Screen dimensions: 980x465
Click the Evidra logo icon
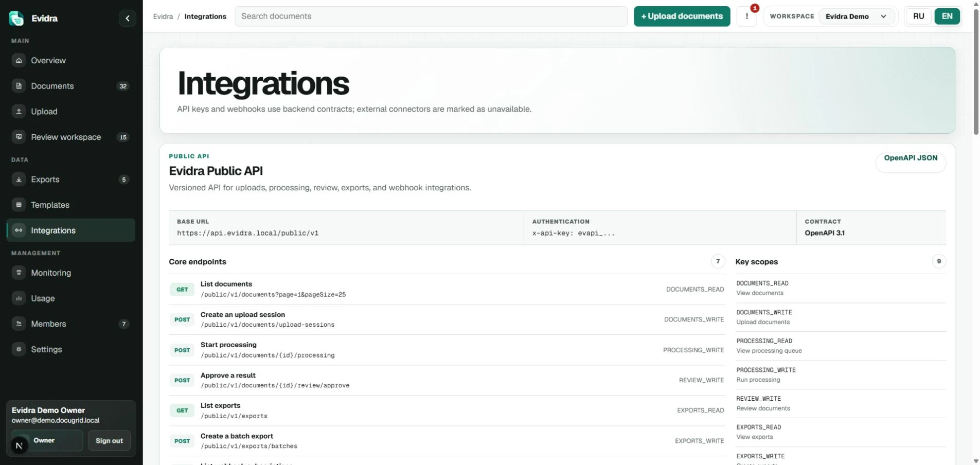click(x=16, y=19)
